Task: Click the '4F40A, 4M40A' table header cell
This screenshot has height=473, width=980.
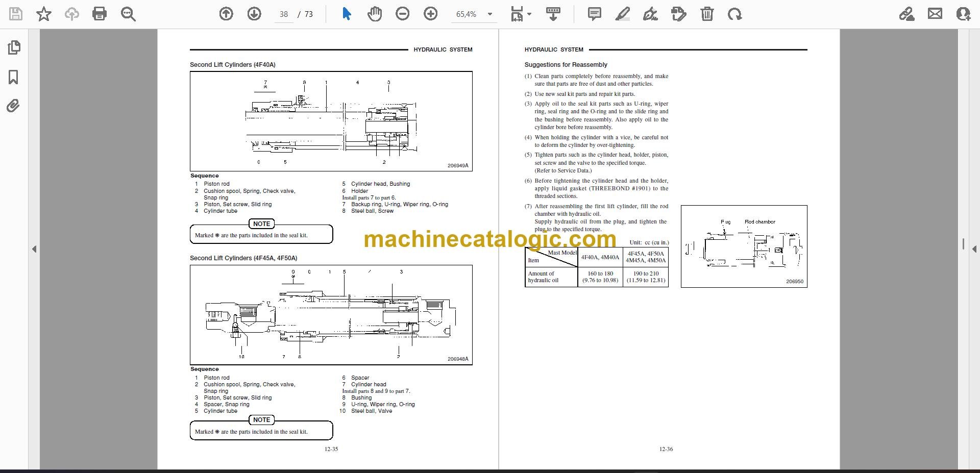Action: [x=600, y=257]
